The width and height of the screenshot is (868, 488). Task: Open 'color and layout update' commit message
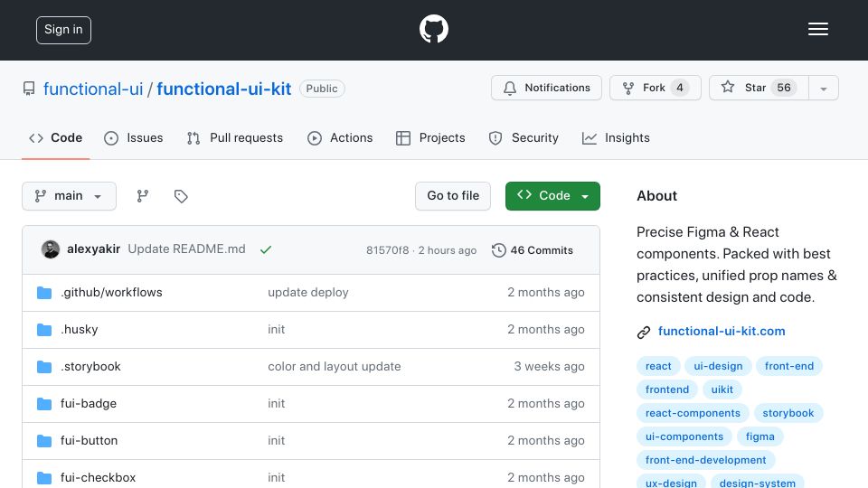(335, 366)
